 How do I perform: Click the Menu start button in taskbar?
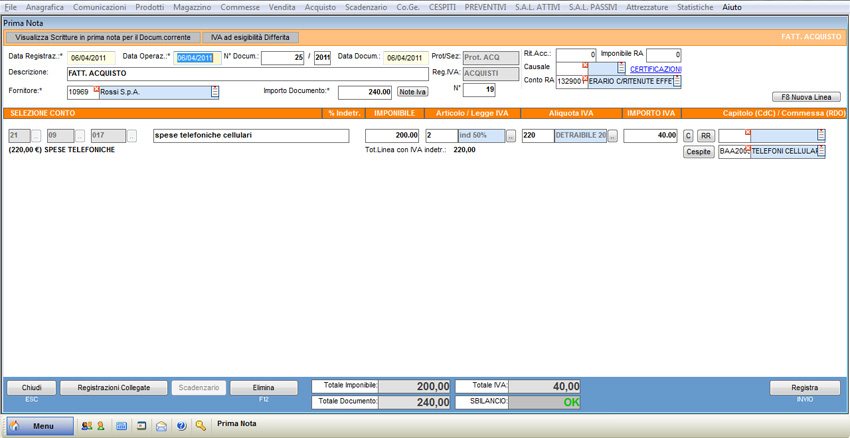[41, 426]
